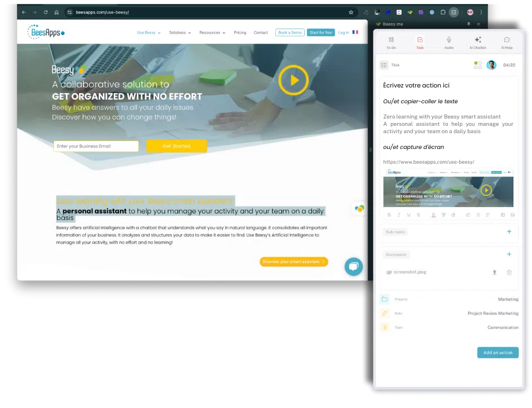Bookmark the page with star icon
The height and width of the screenshot is (408, 532).
coord(351,12)
